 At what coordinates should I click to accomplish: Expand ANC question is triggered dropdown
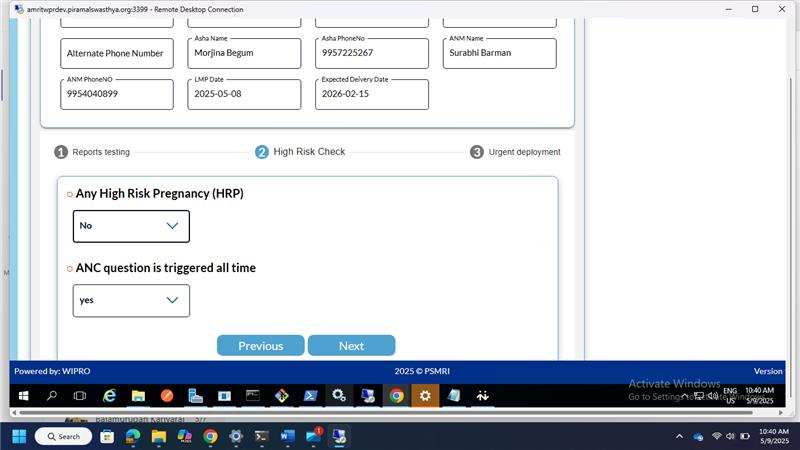[131, 301]
